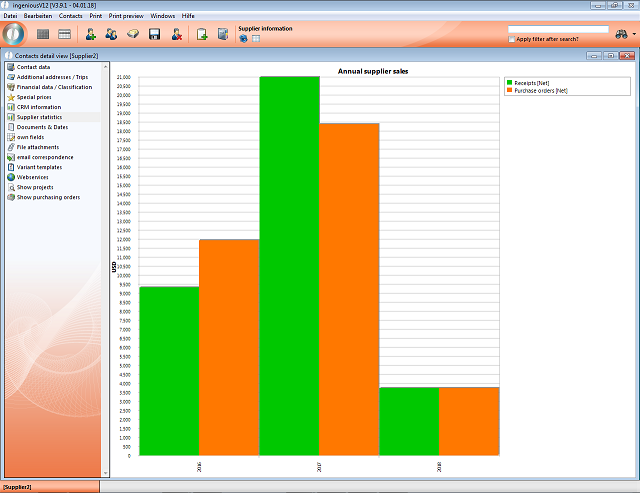Click the globe icon under Supplier information
The height and width of the screenshot is (493, 640).
243,39
